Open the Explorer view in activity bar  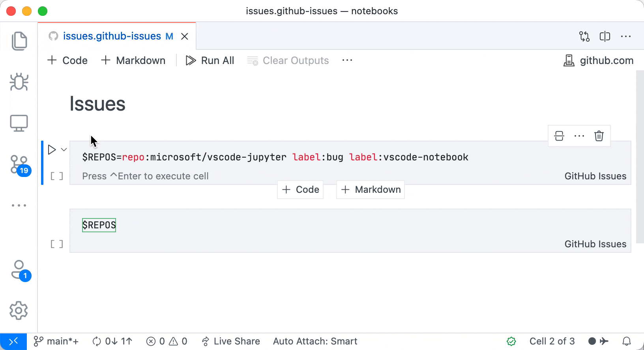click(19, 41)
